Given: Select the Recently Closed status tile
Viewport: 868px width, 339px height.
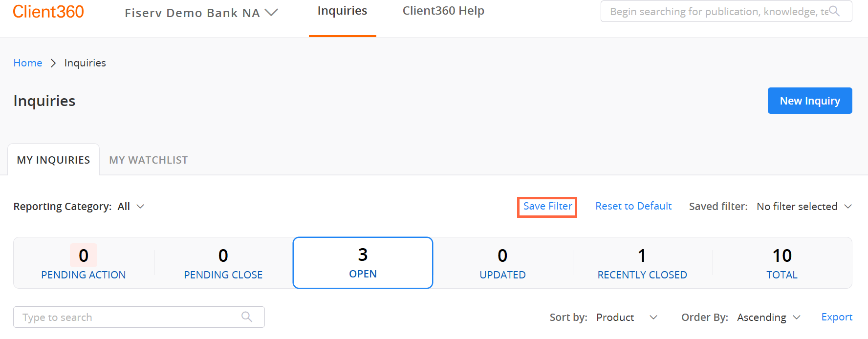Looking at the screenshot, I should tap(642, 263).
